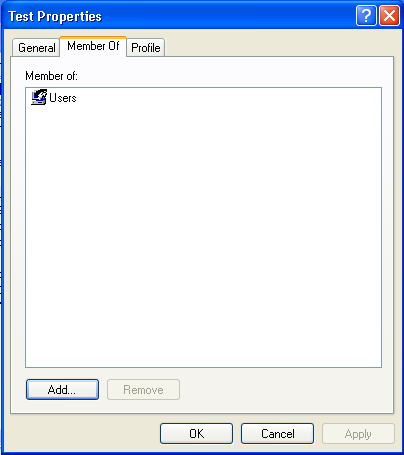Screen dimensions: 404x455
Task: Click the Add... button
Action: tap(62, 389)
